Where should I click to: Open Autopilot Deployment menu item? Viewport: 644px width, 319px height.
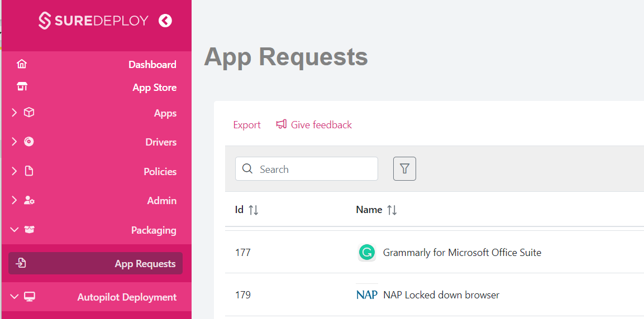pyautogui.click(x=127, y=297)
